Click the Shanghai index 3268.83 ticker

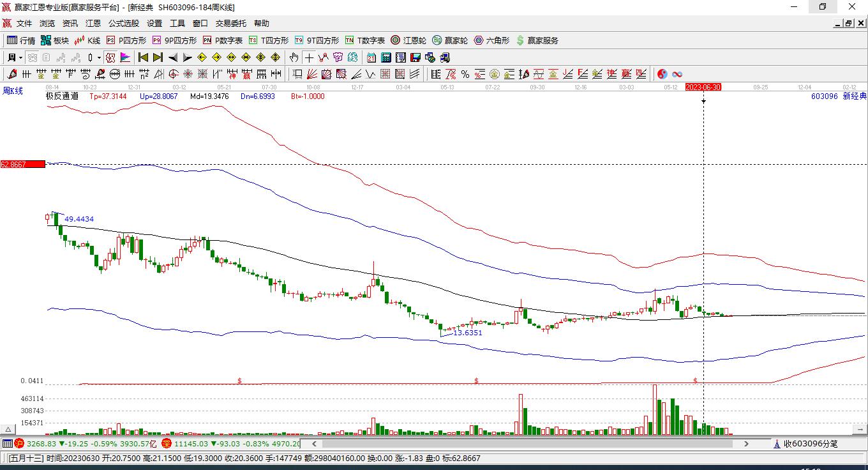coord(85,443)
